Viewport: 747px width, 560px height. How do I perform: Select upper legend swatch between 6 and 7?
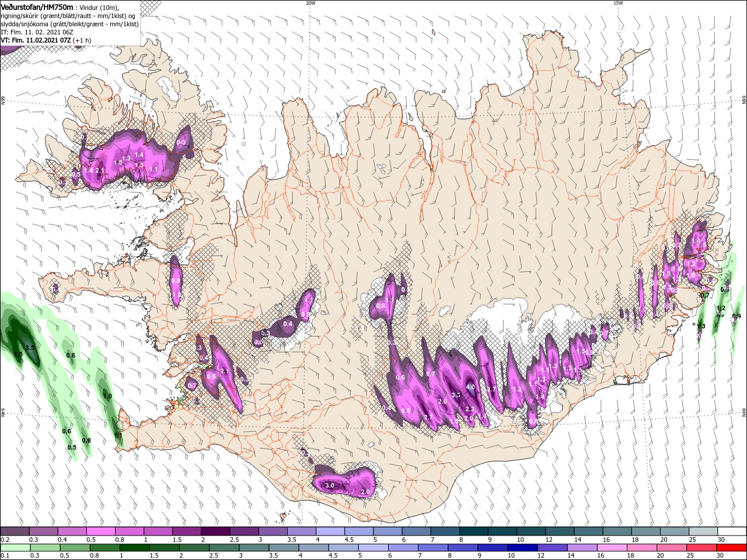coord(416,531)
